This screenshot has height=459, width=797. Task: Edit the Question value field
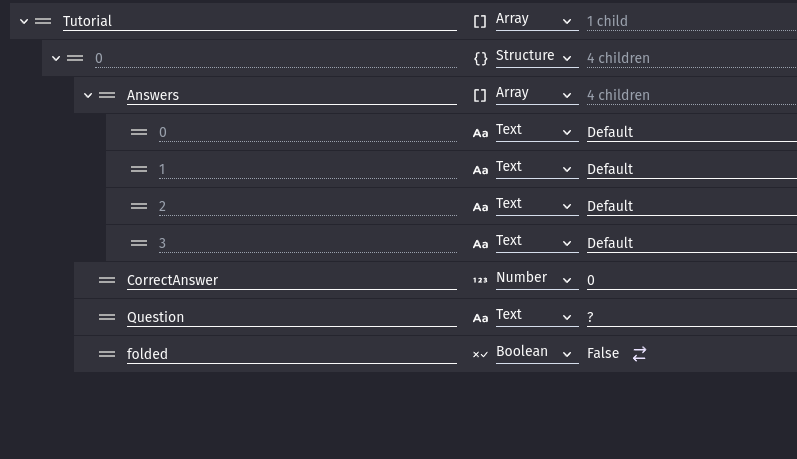click(x=690, y=317)
